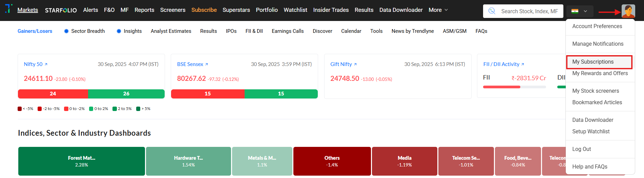Expand the More menu chevron

[446, 10]
